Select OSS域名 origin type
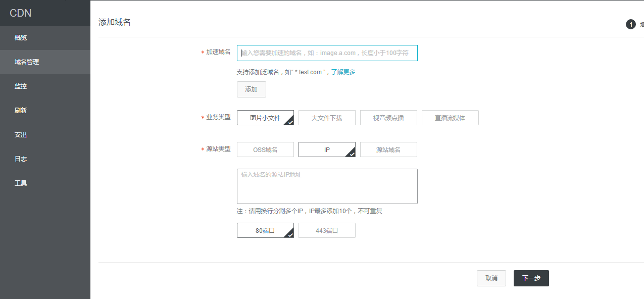This screenshot has height=299, width=644. (x=265, y=150)
